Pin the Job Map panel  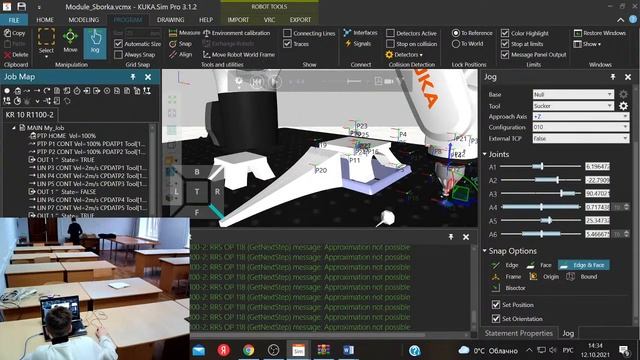click(x=133, y=77)
